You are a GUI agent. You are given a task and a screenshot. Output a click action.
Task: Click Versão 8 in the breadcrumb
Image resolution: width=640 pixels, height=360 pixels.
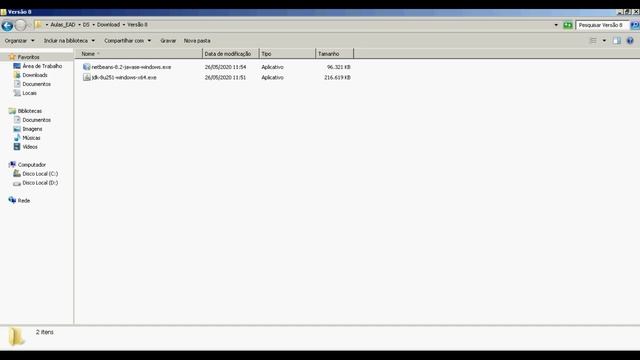coord(138,25)
